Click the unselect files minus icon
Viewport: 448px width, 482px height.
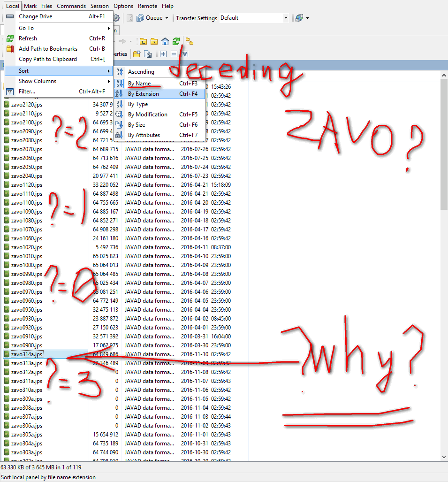174,54
